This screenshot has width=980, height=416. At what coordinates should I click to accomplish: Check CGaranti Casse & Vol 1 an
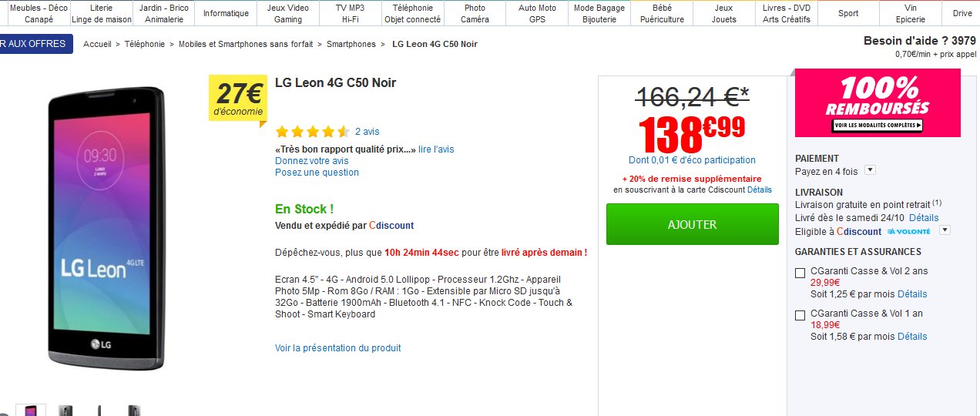[x=800, y=315]
